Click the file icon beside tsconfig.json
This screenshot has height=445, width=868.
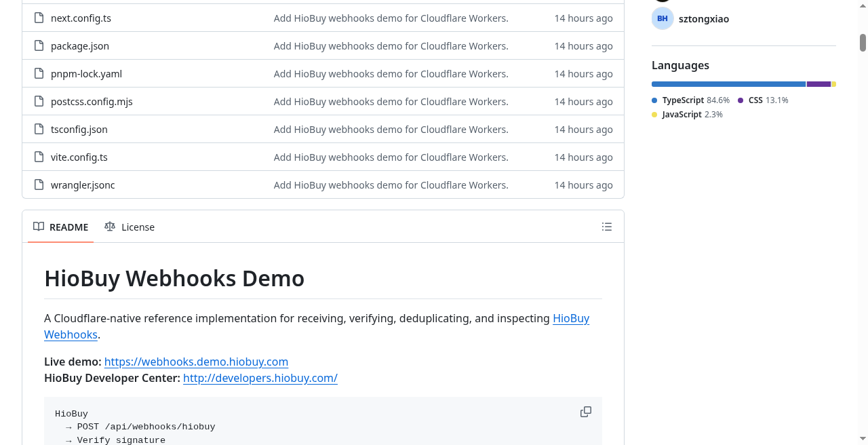39,130
